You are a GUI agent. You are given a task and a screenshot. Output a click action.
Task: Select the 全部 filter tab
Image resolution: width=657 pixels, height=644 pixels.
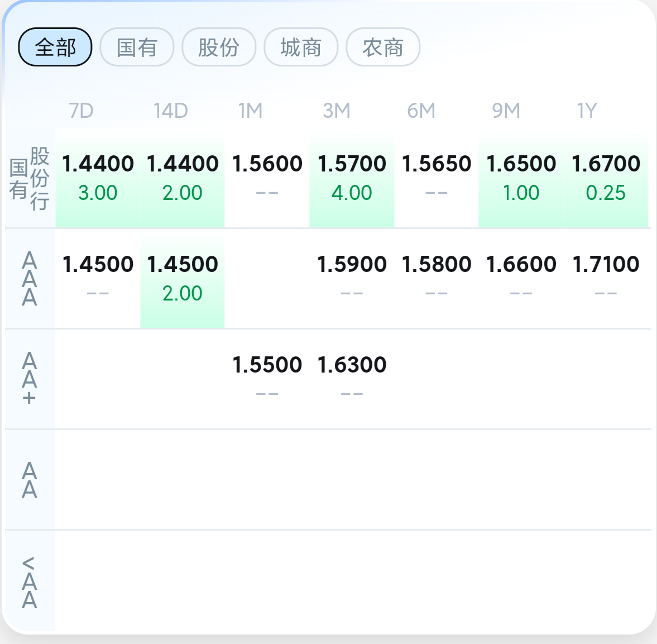coord(55,47)
